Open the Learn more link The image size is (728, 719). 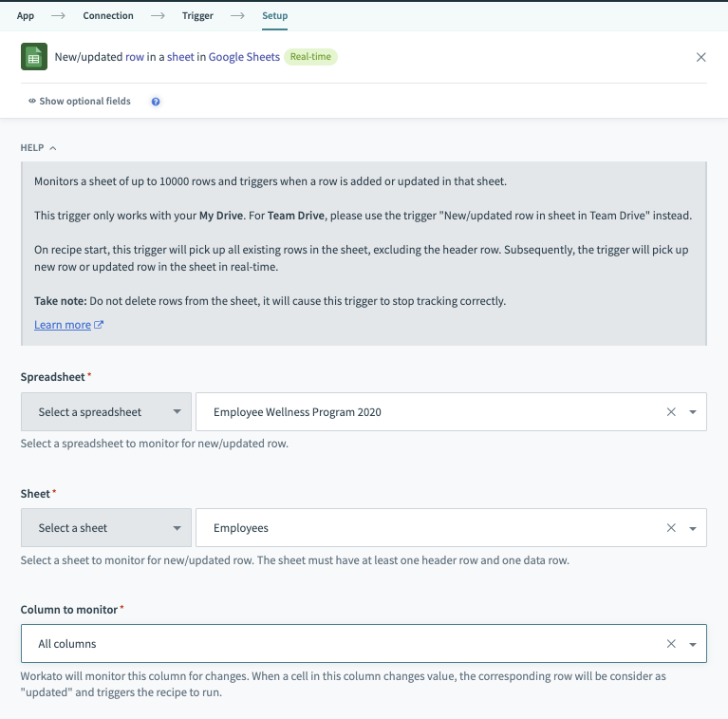[x=63, y=325]
